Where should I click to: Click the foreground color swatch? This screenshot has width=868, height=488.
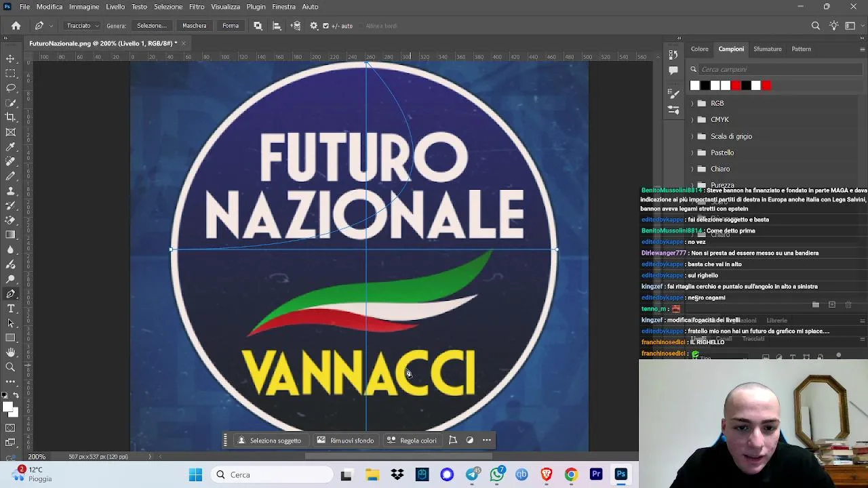coord(6,406)
